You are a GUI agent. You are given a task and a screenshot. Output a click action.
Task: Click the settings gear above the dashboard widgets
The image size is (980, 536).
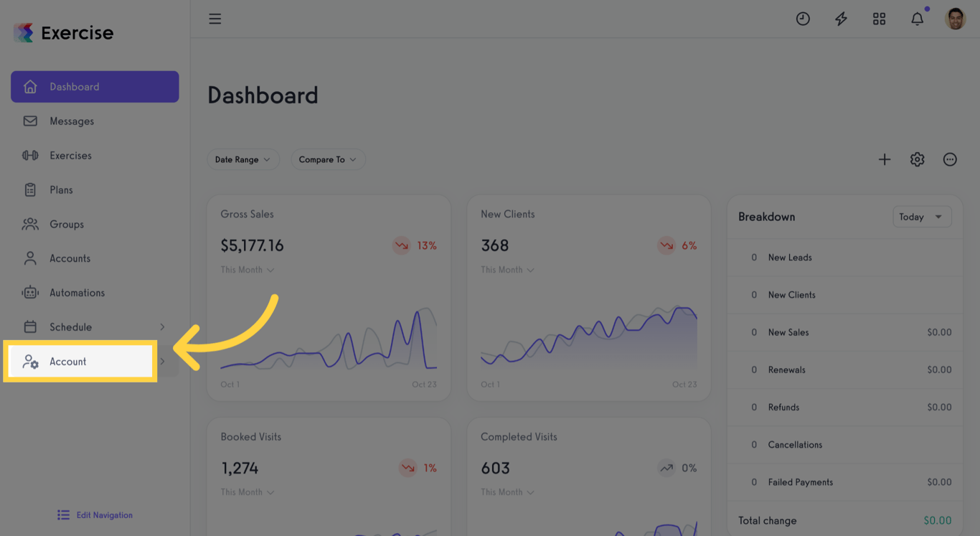point(917,159)
